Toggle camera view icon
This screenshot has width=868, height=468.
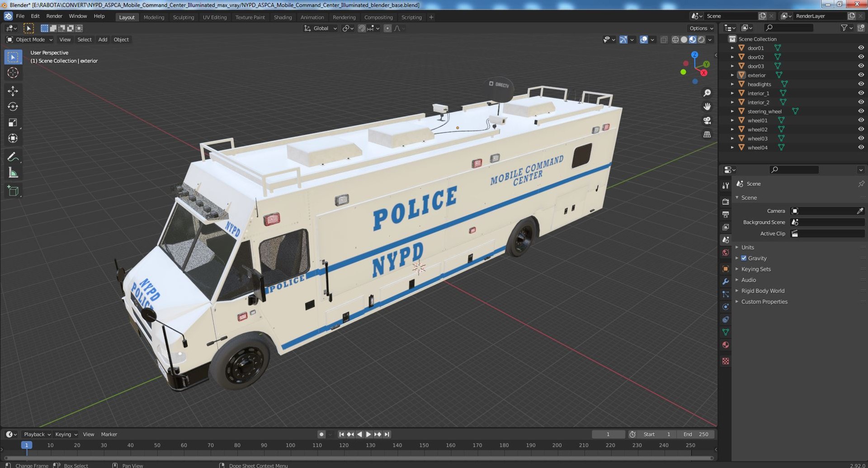(x=707, y=121)
